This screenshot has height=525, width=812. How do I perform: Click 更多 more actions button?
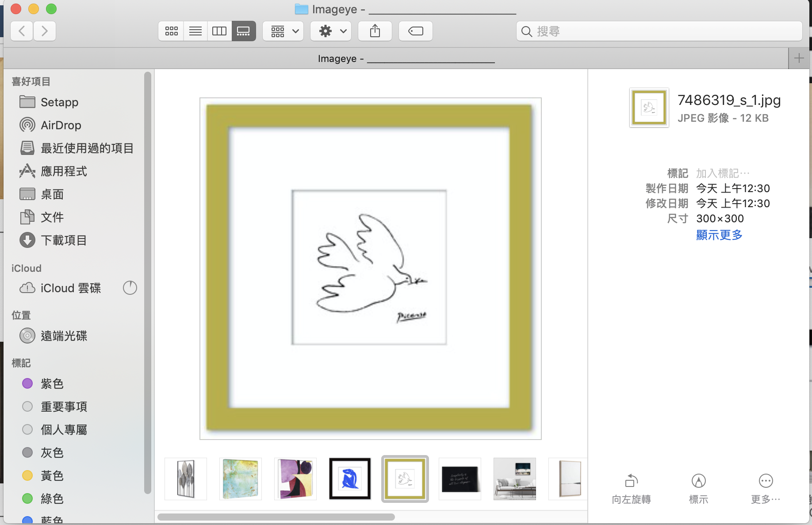[766, 489]
